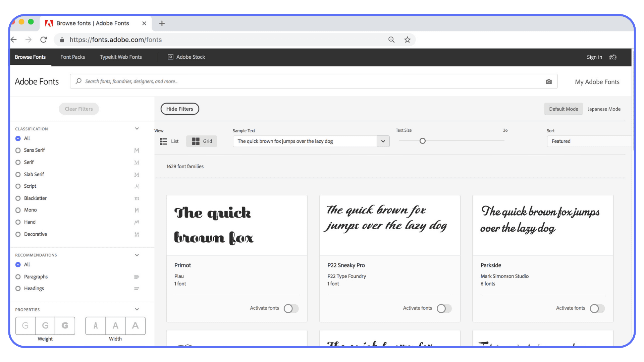The width and height of the screenshot is (644, 362).
Task: Open Creative Cloud icon next to Sign in
Action: click(613, 57)
